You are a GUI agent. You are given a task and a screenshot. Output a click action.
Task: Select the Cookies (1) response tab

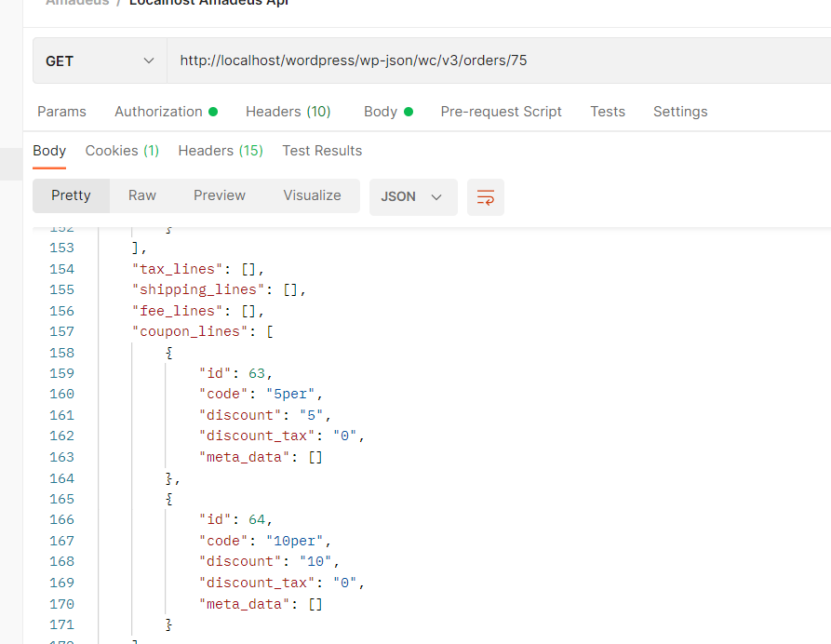[x=121, y=150]
